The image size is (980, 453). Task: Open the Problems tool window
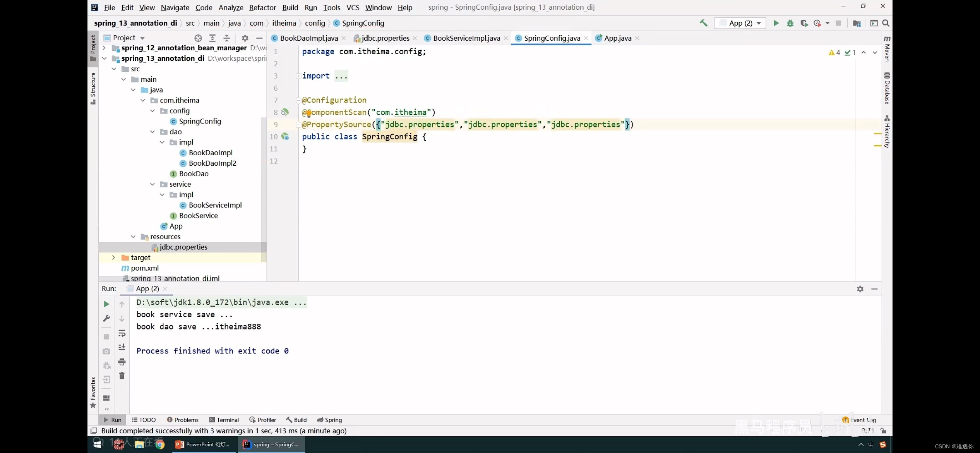pyautogui.click(x=183, y=420)
